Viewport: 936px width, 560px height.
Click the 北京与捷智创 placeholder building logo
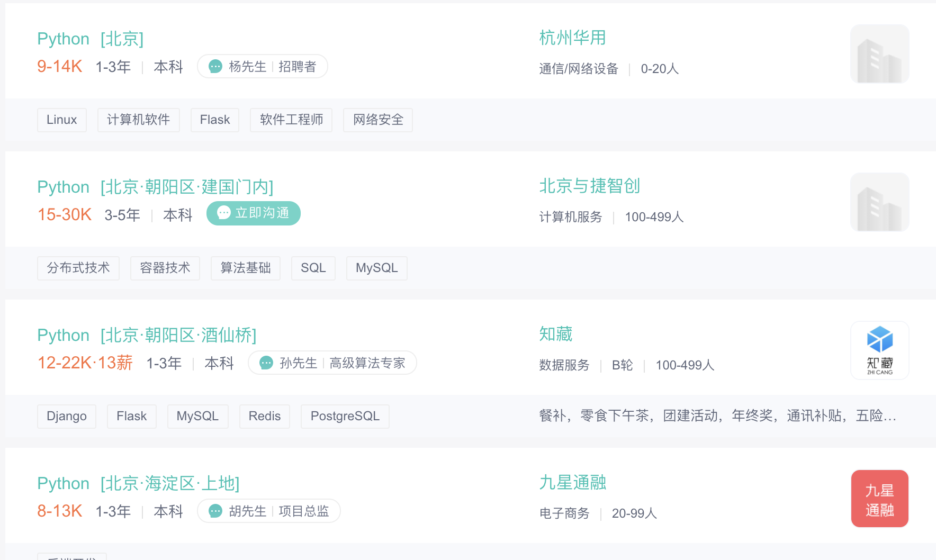(x=880, y=202)
